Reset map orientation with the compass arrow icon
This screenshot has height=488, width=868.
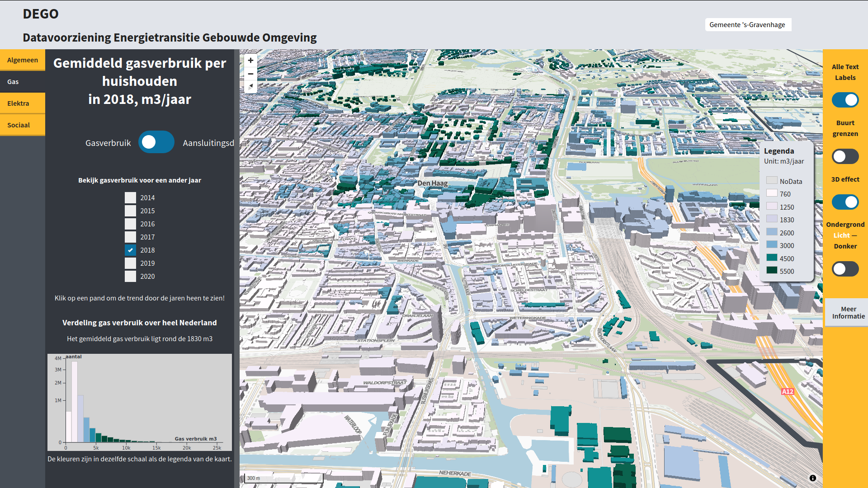click(250, 87)
